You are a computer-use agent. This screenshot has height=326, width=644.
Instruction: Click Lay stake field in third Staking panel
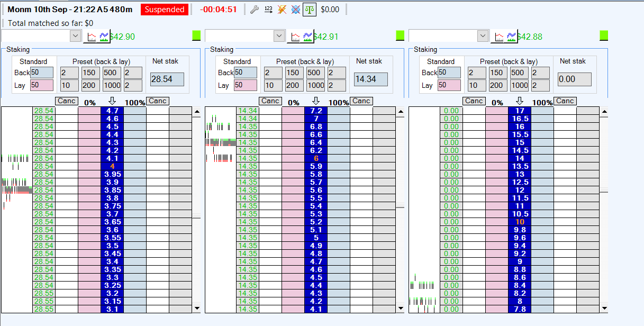(x=449, y=85)
